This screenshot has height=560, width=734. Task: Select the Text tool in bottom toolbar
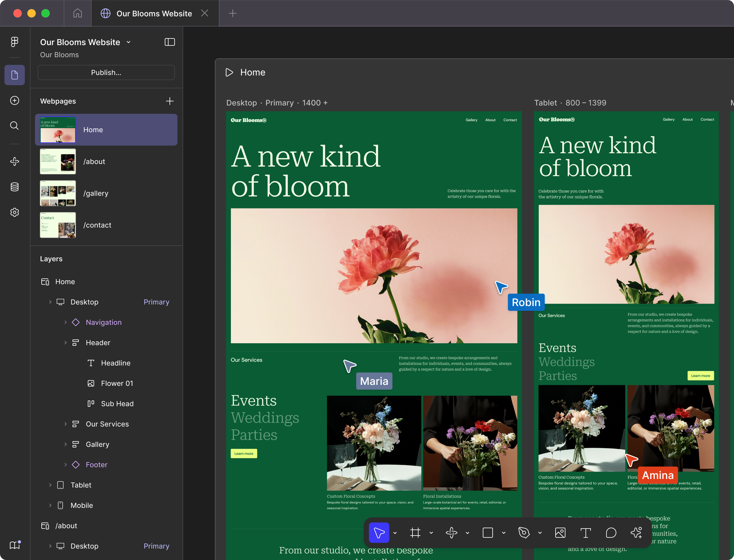pos(585,533)
